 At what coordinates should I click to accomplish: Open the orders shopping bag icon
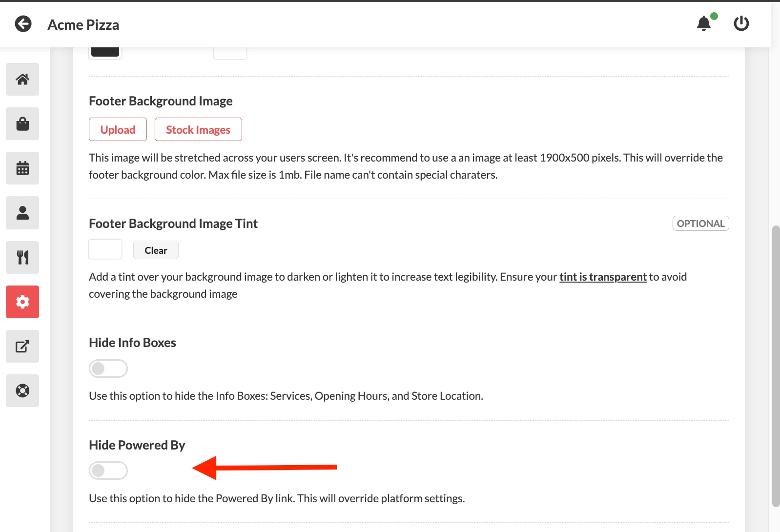22,123
